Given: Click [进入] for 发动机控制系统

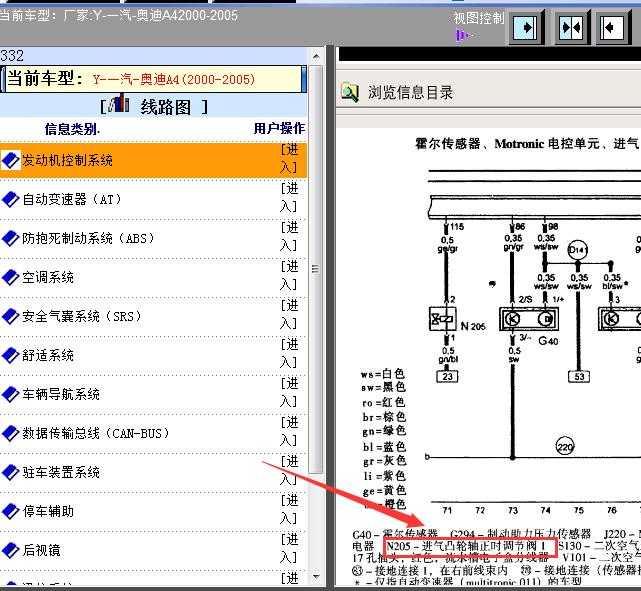Looking at the screenshot, I should coord(289,159).
